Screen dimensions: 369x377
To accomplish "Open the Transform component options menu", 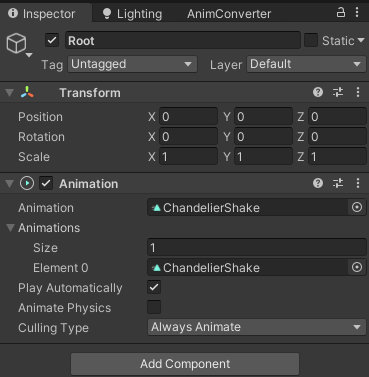I will [358, 92].
